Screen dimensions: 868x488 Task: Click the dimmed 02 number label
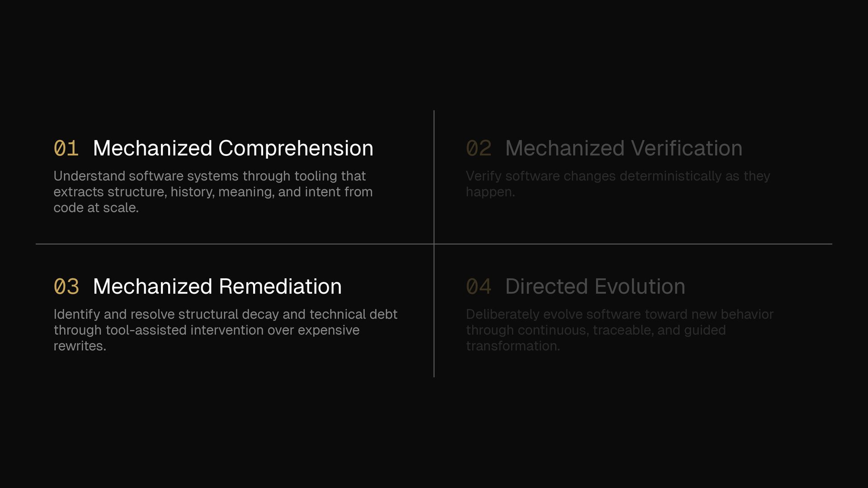[x=479, y=148]
